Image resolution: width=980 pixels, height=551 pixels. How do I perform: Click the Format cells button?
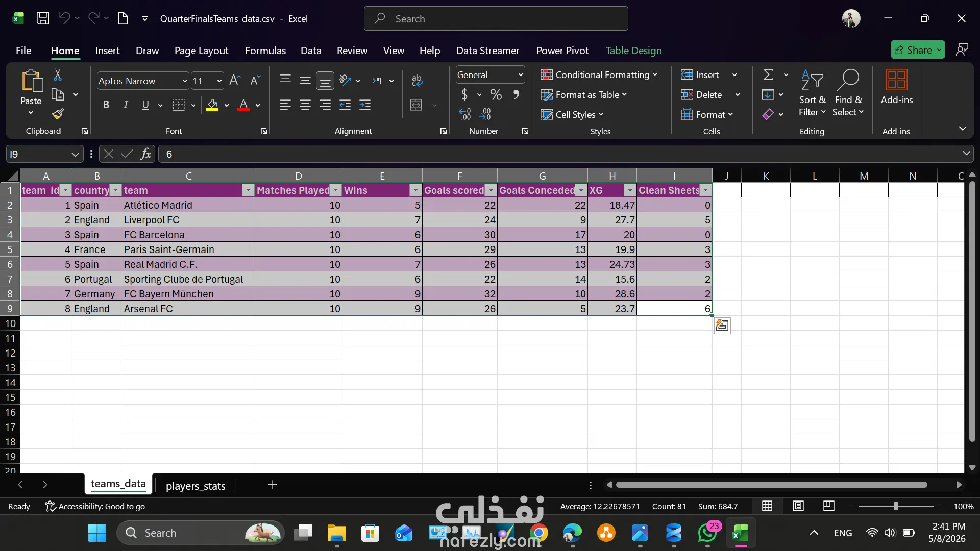click(x=707, y=115)
